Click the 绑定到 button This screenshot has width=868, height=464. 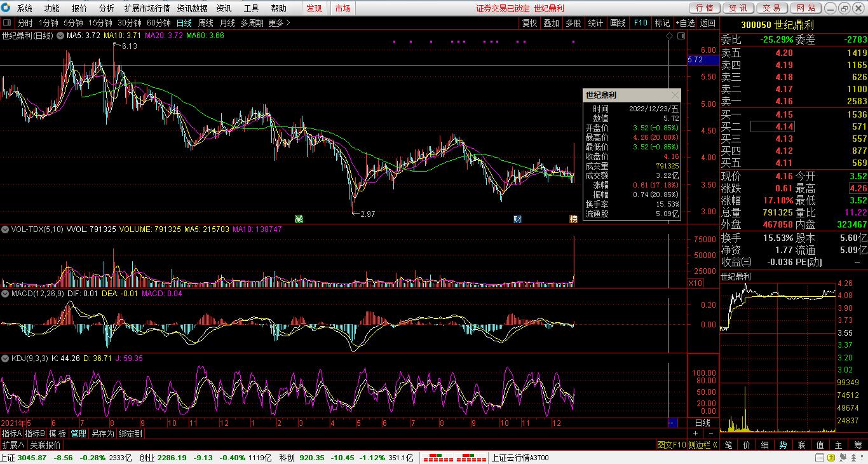pos(131,433)
